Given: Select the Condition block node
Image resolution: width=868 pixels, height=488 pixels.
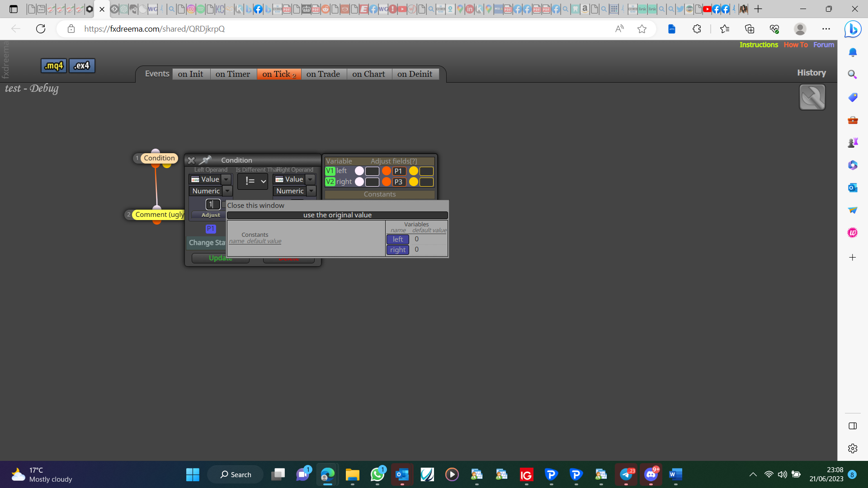Looking at the screenshot, I should (x=159, y=158).
